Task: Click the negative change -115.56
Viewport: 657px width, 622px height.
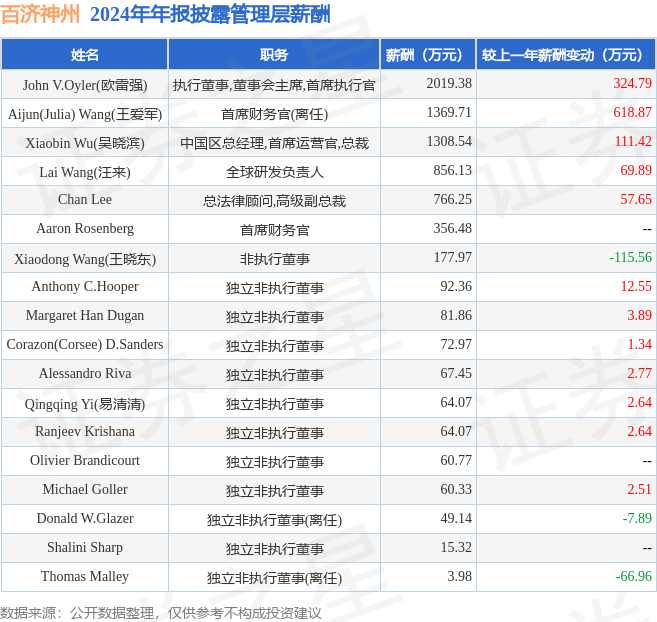Action: coord(630,257)
